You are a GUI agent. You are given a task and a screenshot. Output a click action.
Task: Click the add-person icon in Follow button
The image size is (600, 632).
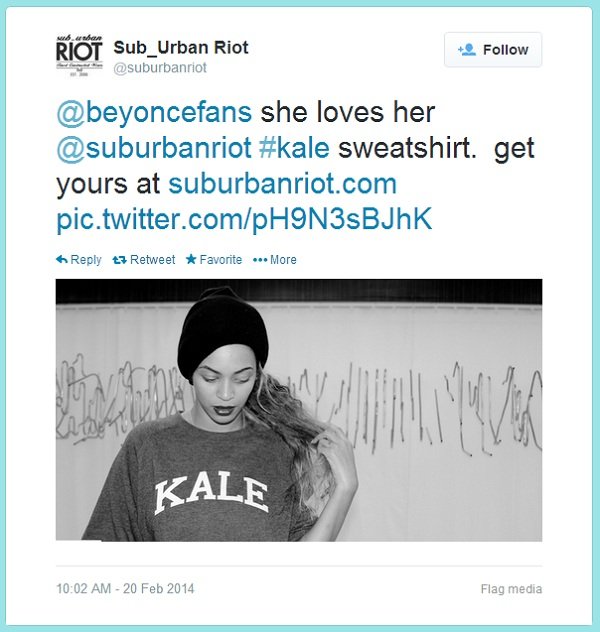(467, 50)
